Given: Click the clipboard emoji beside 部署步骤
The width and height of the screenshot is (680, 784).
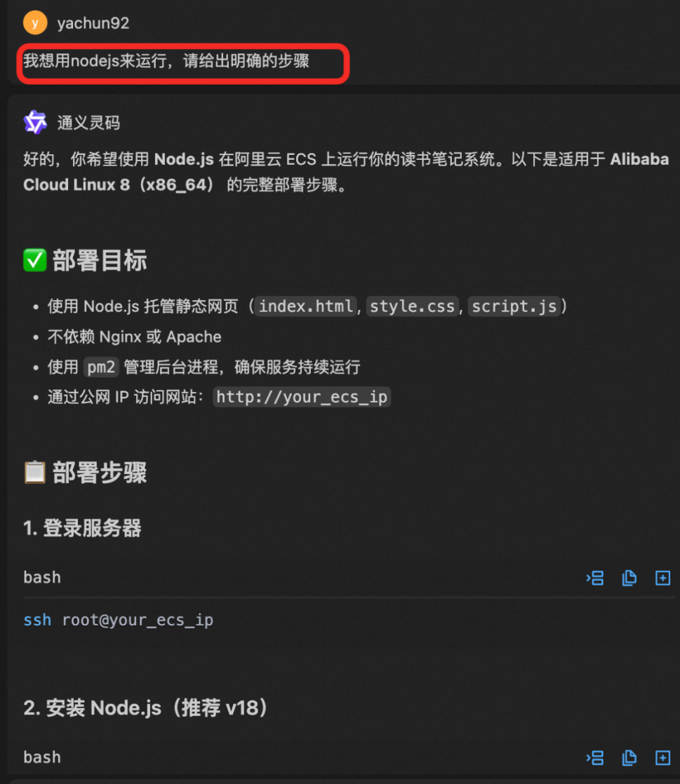Looking at the screenshot, I should [x=35, y=472].
